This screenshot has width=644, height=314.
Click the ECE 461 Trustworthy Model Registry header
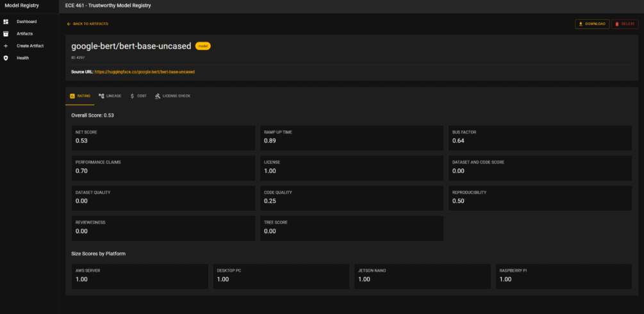click(x=108, y=5)
